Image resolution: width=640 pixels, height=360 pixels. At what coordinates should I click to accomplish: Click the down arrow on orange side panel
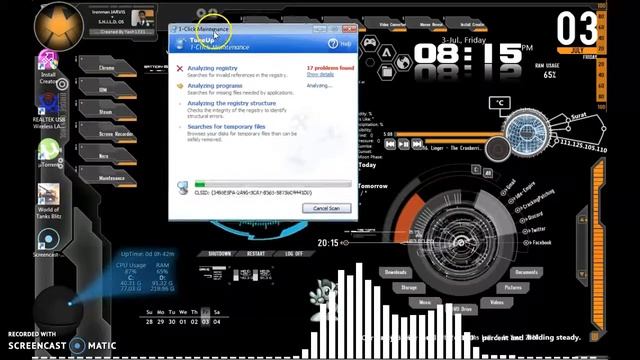(582, 274)
